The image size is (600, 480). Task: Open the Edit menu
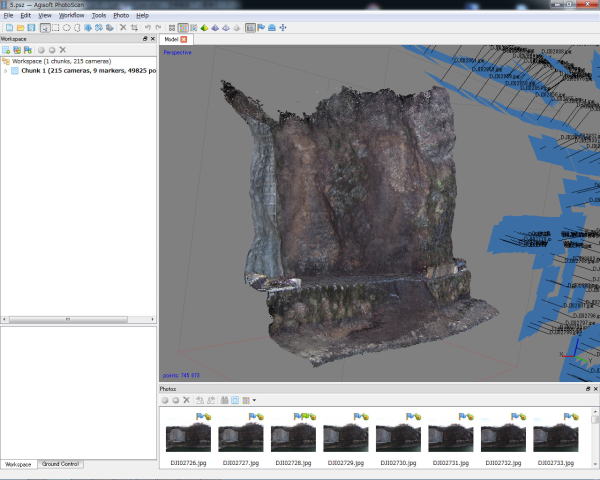[x=25, y=15]
